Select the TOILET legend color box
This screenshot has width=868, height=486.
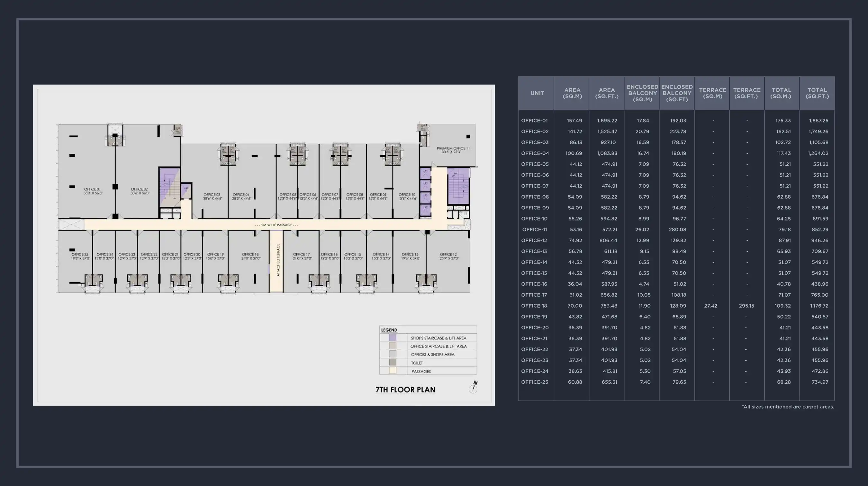393,363
